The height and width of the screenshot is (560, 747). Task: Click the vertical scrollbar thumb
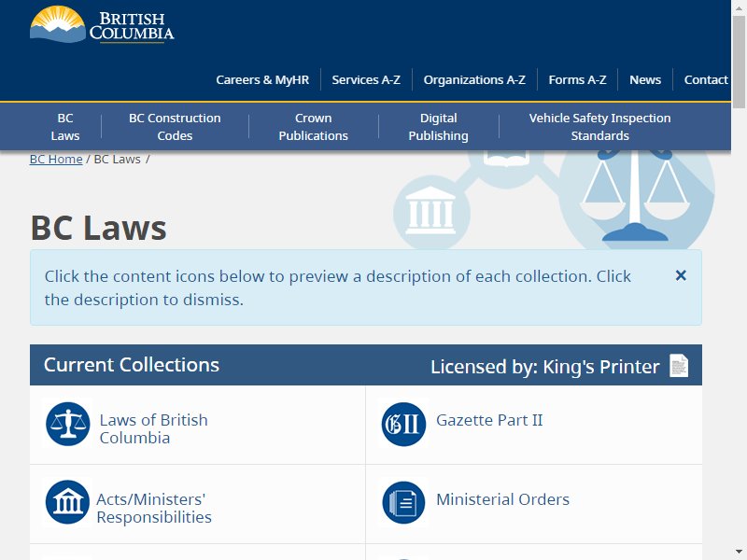click(739, 62)
